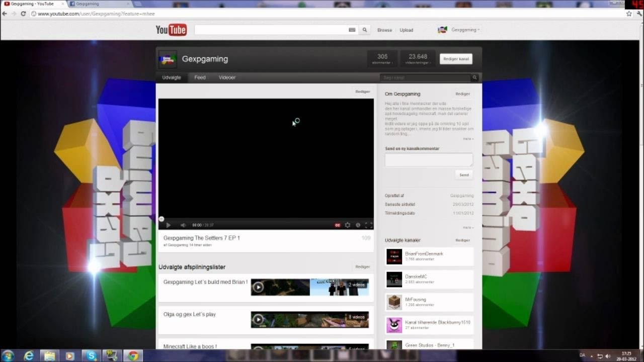Click the YouTube logo
The width and height of the screenshot is (644, 362).
click(171, 30)
